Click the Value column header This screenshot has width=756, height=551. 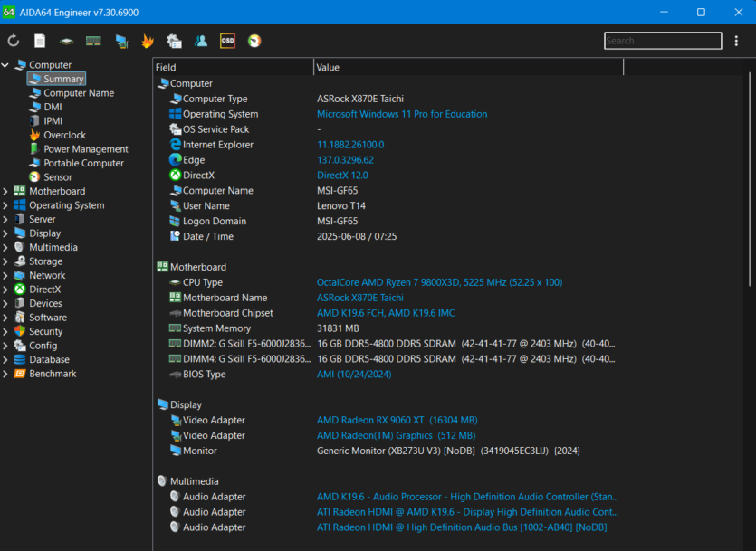click(469, 68)
